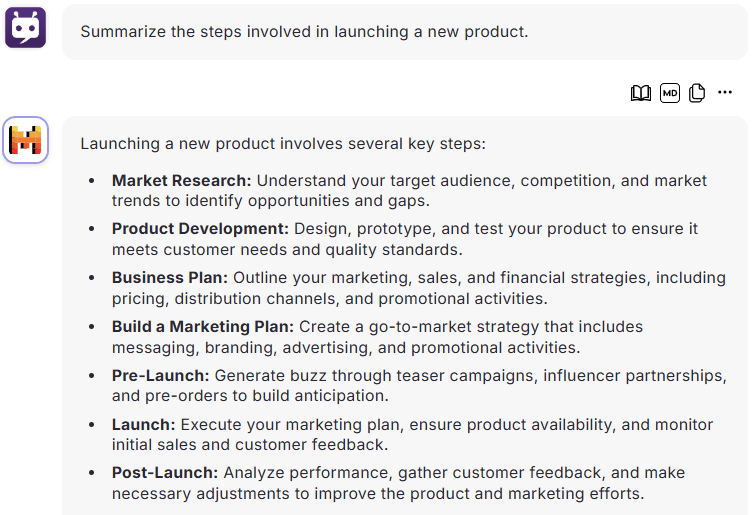The width and height of the screenshot is (755, 515).
Task: Copy the response using the copy icon
Action: click(x=697, y=93)
